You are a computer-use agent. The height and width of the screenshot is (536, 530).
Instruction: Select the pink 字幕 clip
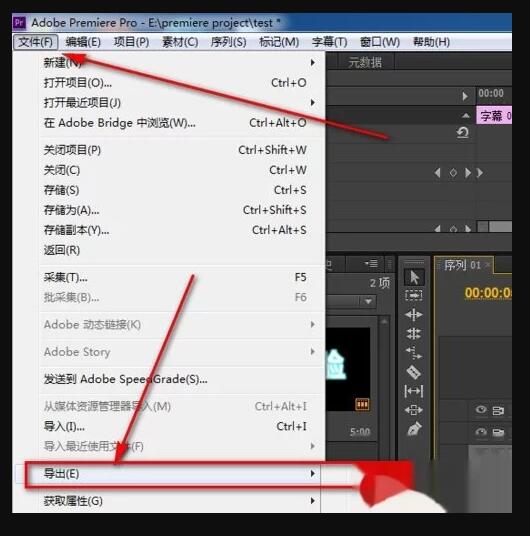pos(494,116)
